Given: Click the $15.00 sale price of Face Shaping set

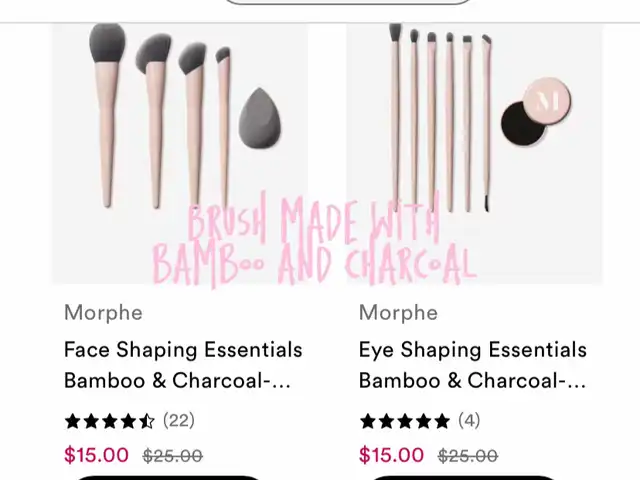Looking at the screenshot, I should 96,455.
